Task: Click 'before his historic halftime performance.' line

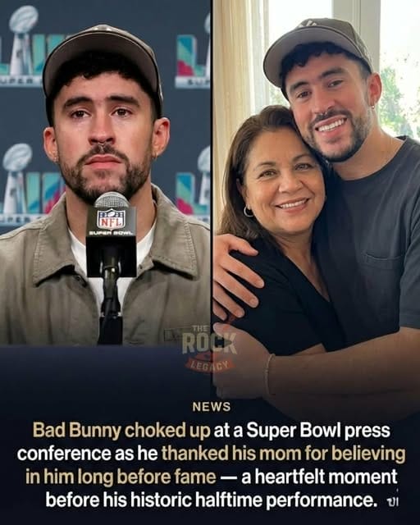Action: (x=210, y=500)
